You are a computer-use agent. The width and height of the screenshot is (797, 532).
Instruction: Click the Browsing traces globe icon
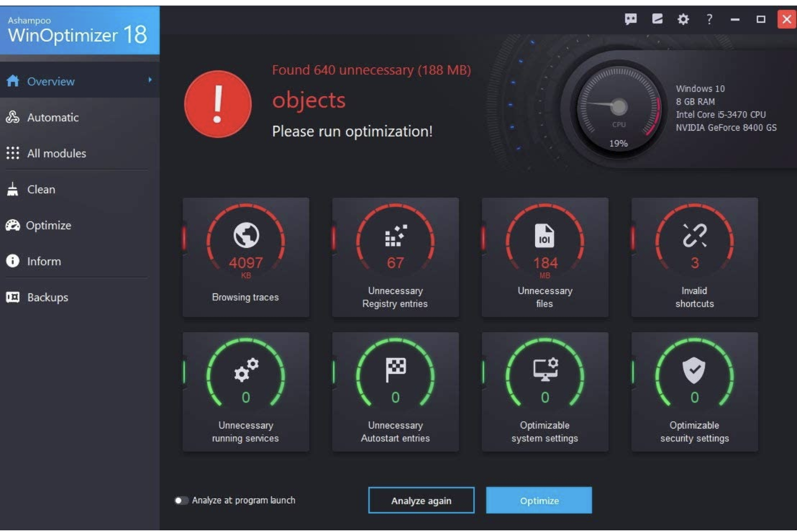[246, 235]
